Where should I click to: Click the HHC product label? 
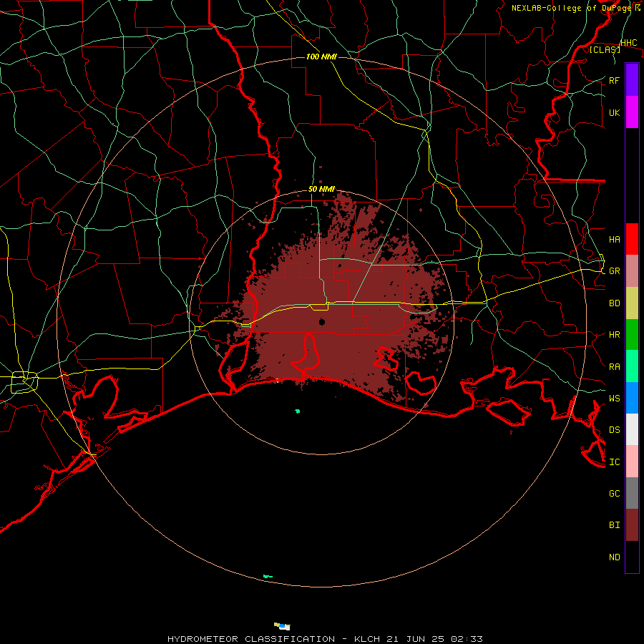(x=628, y=43)
